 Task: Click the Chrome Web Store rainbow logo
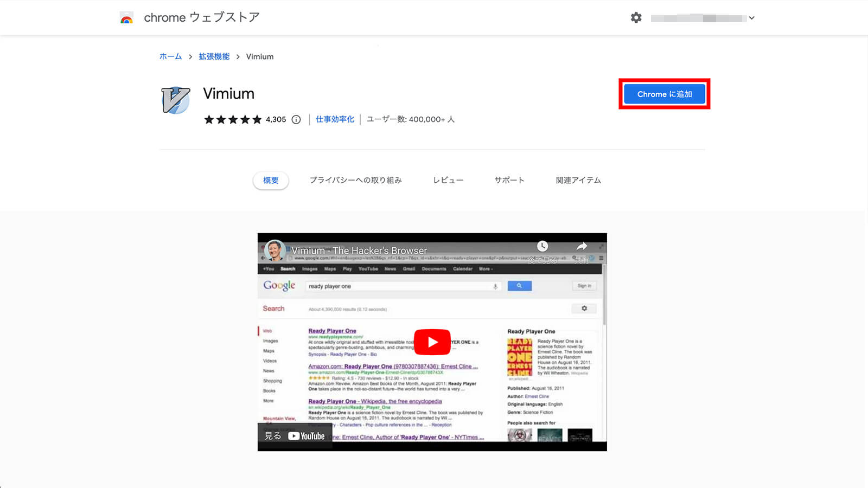point(126,18)
